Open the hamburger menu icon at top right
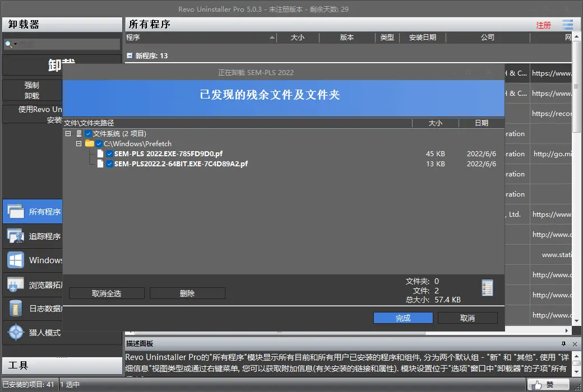Image resolution: width=583 pixels, height=392 pixels. click(567, 25)
